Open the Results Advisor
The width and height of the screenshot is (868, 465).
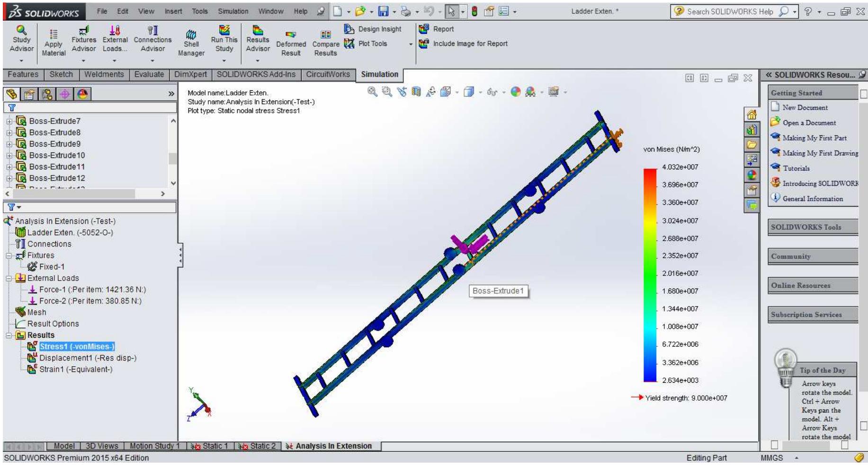pyautogui.click(x=258, y=39)
